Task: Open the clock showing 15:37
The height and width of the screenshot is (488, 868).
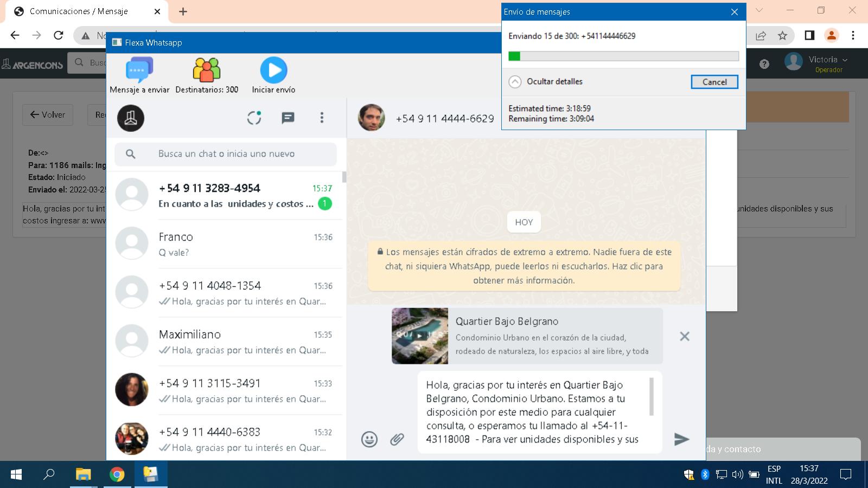Action: click(x=809, y=474)
